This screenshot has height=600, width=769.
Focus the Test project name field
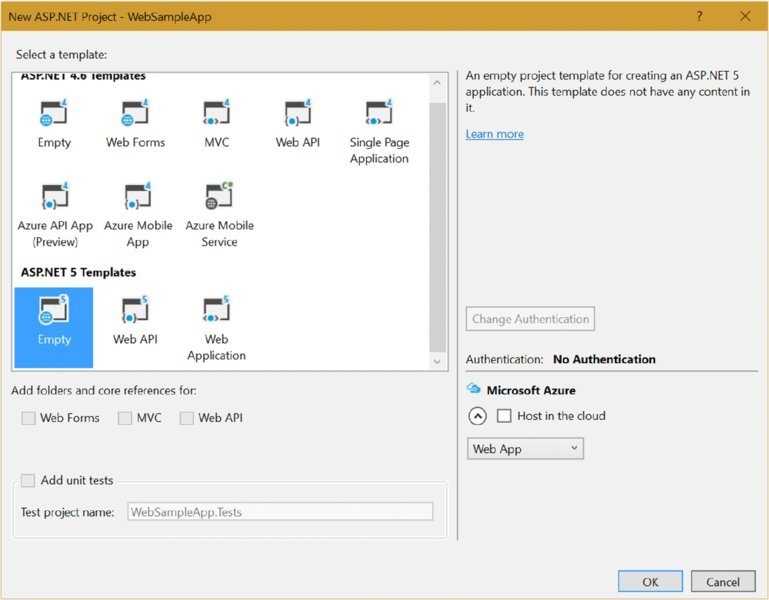[x=280, y=512]
